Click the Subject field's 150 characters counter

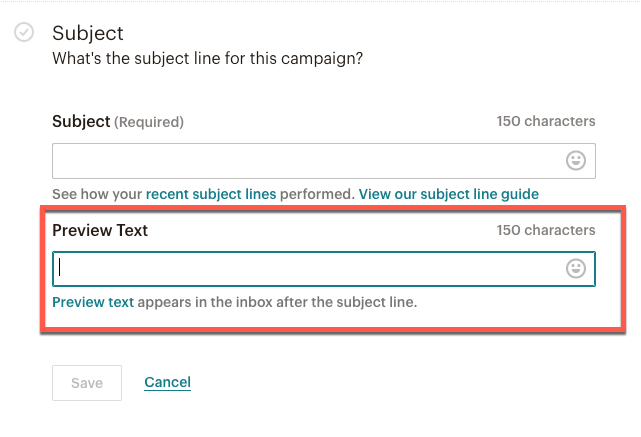click(546, 121)
